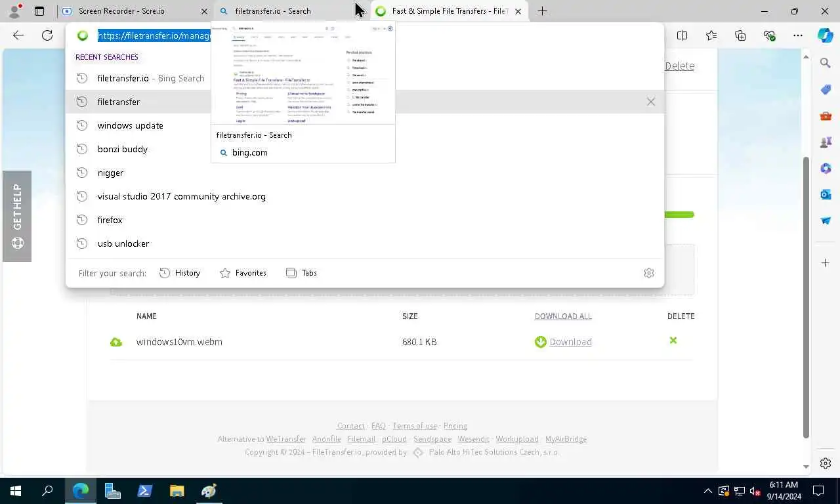Image resolution: width=840 pixels, height=504 pixels.
Task: Click the Delete link at top right
Action: click(679, 66)
